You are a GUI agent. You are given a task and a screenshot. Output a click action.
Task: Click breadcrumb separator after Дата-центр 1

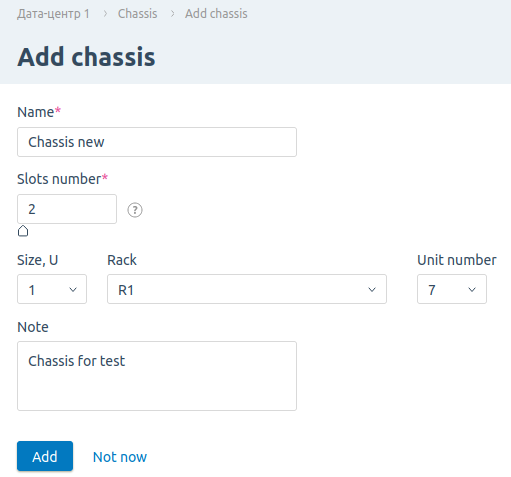coord(105,14)
